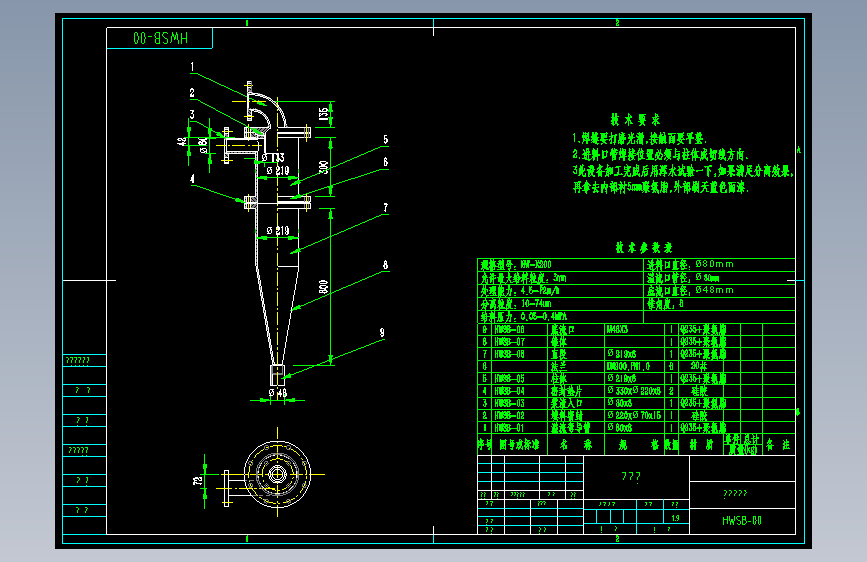Select the 技术要求 heading text
Viewport: 867px width, 562px height.
[x=635, y=119]
